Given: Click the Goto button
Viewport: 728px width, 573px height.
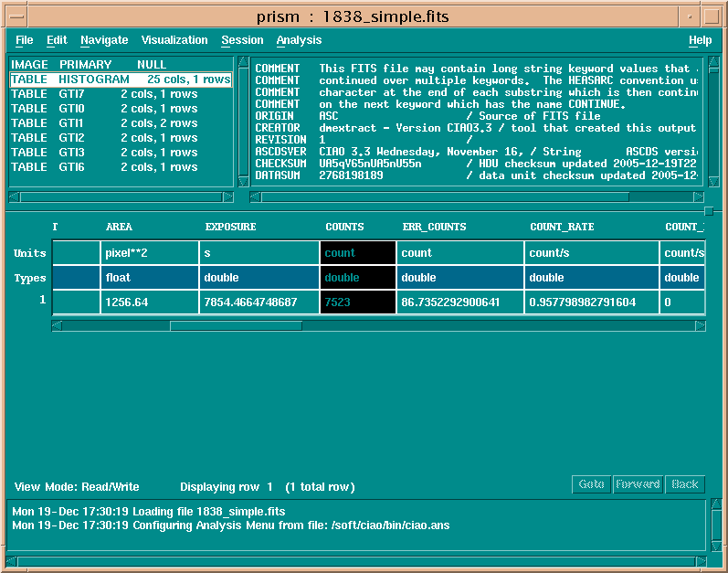Looking at the screenshot, I should (x=591, y=484).
